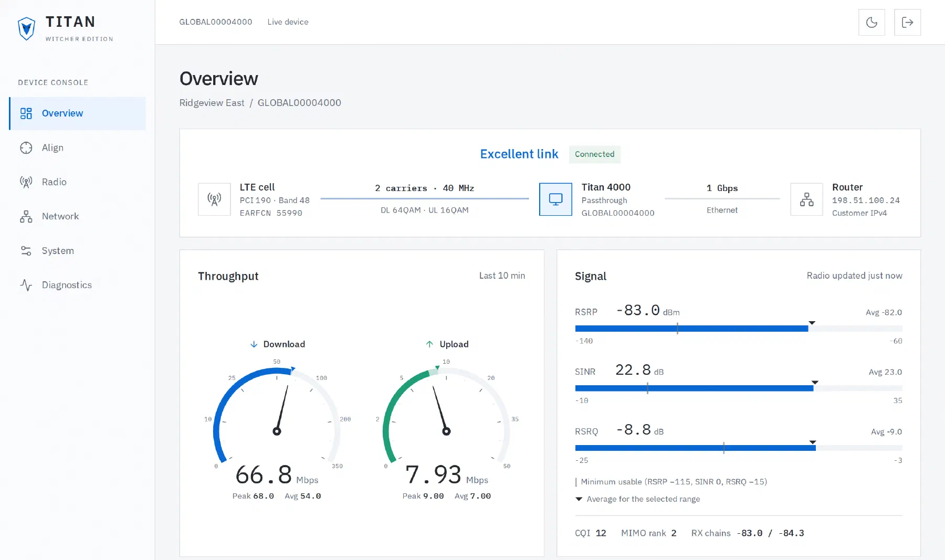
Task: Open the System settings page
Action: point(78,251)
